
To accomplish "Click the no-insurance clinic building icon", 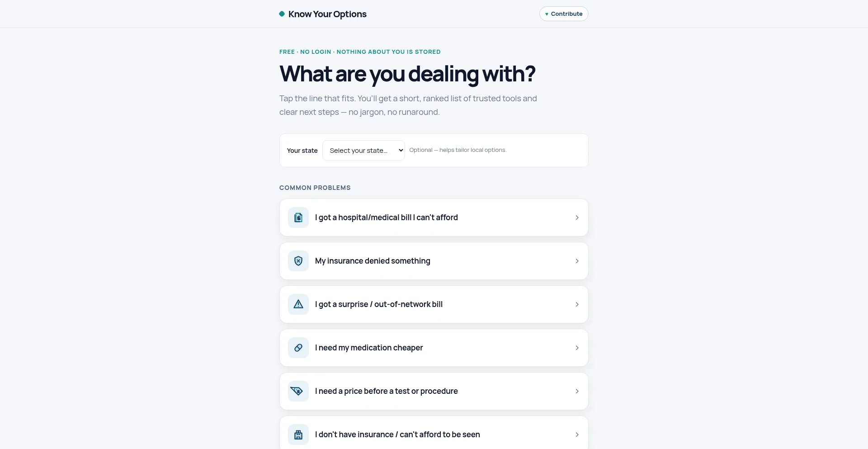I will pyautogui.click(x=298, y=435).
